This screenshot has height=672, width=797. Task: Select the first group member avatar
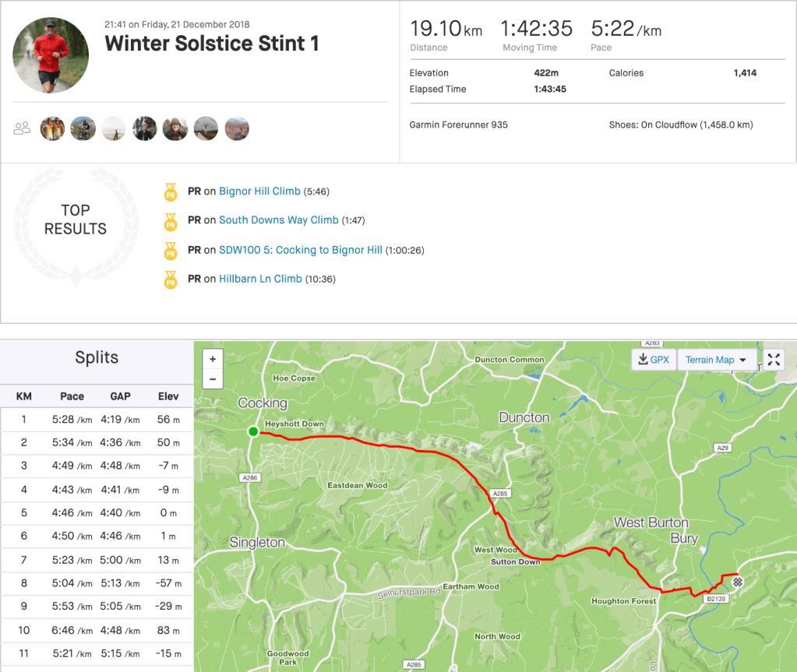tap(52, 128)
